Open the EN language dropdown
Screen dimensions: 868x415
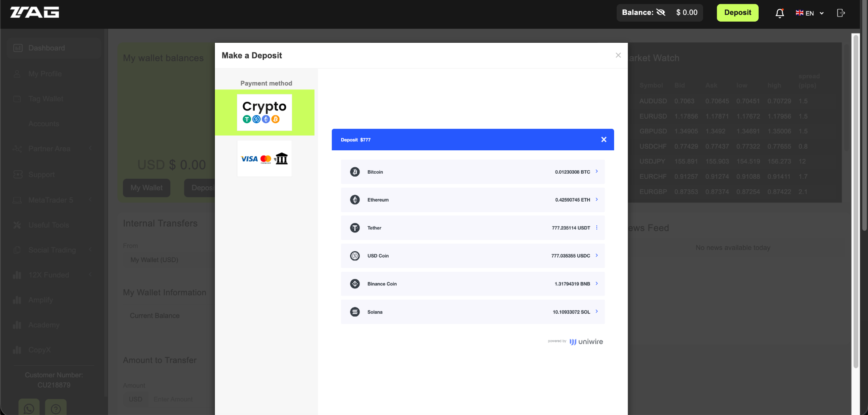click(809, 13)
